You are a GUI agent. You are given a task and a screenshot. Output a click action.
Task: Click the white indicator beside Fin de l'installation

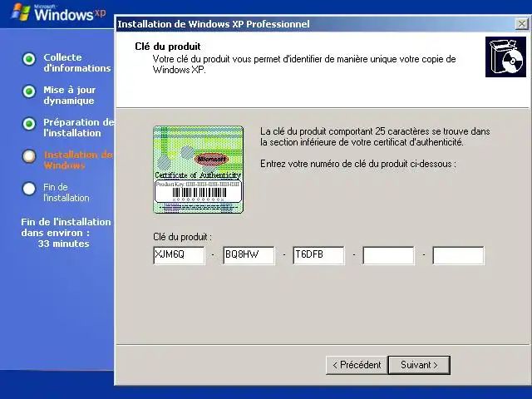point(29,189)
